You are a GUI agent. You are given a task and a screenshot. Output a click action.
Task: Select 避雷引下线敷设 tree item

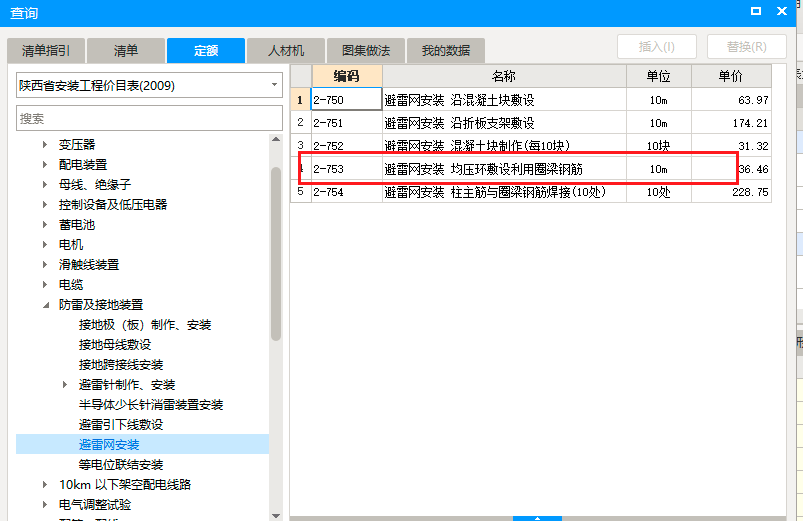click(121, 425)
